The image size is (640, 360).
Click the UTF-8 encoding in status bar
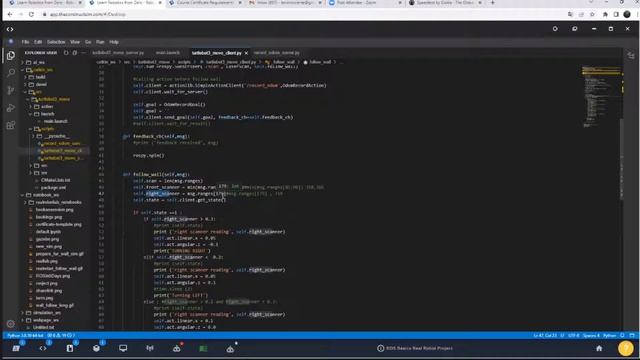click(x=573, y=336)
